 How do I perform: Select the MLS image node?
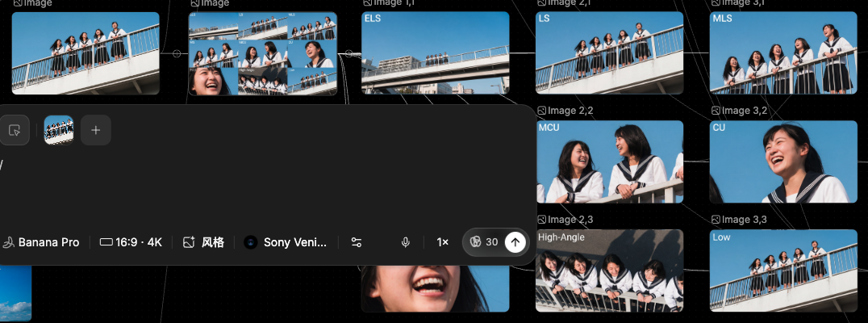click(782, 52)
